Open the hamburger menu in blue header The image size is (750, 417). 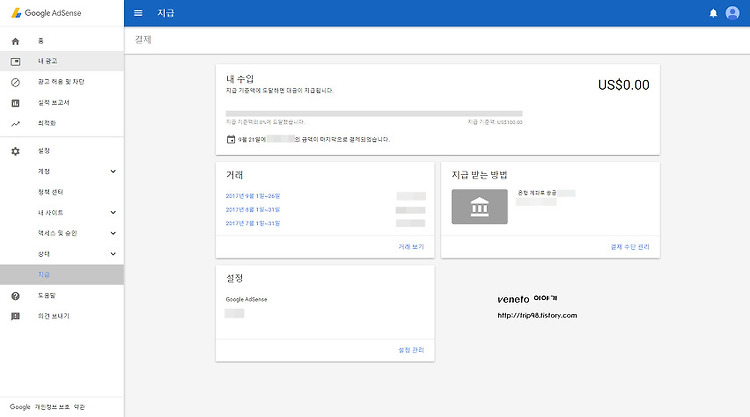pos(138,13)
